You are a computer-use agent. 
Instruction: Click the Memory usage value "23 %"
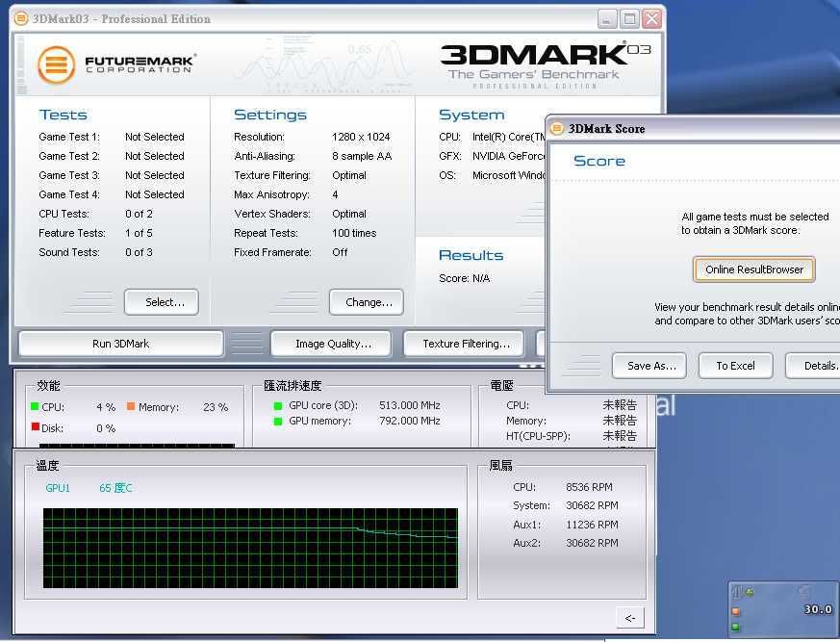tap(216, 407)
